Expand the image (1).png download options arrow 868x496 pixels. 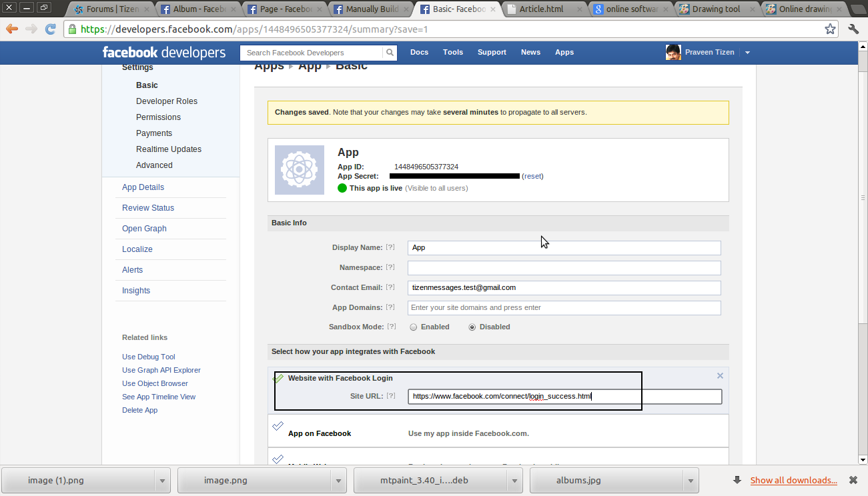coord(161,480)
